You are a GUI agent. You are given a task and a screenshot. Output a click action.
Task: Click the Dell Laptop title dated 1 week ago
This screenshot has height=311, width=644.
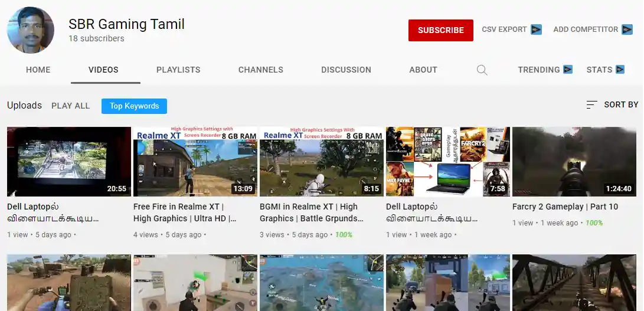click(431, 213)
